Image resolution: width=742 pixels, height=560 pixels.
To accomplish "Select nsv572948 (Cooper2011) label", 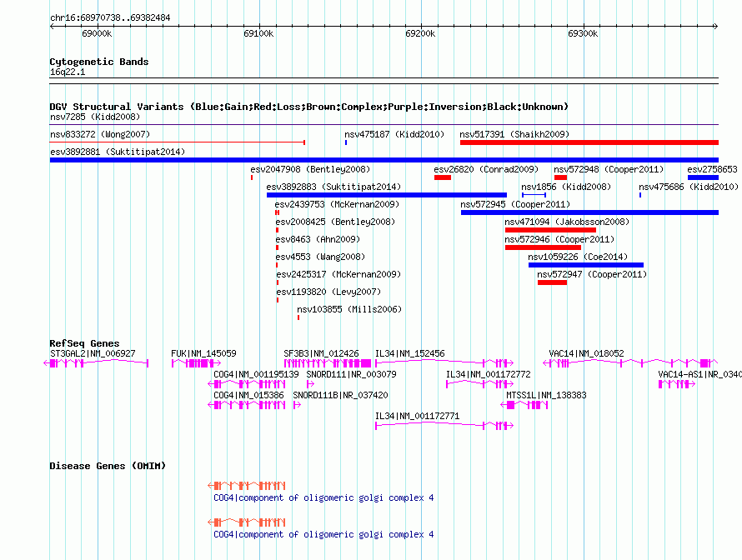I will tap(609, 169).
